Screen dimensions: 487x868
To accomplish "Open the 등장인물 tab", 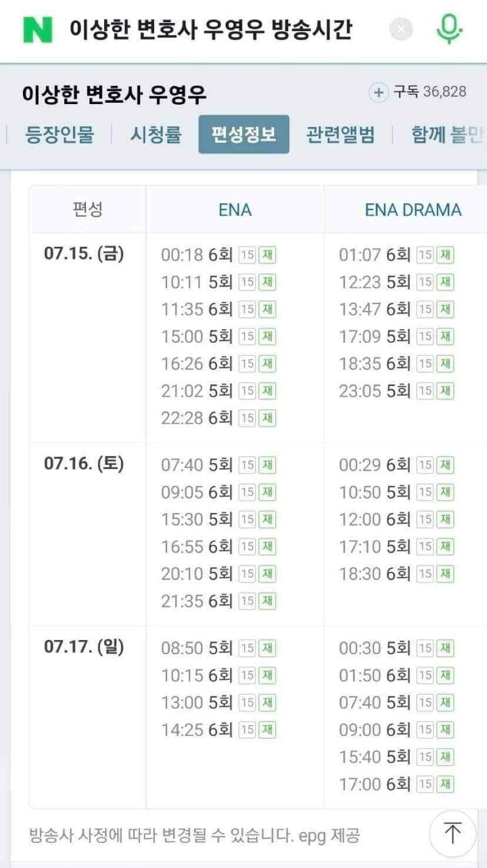I will (x=59, y=135).
